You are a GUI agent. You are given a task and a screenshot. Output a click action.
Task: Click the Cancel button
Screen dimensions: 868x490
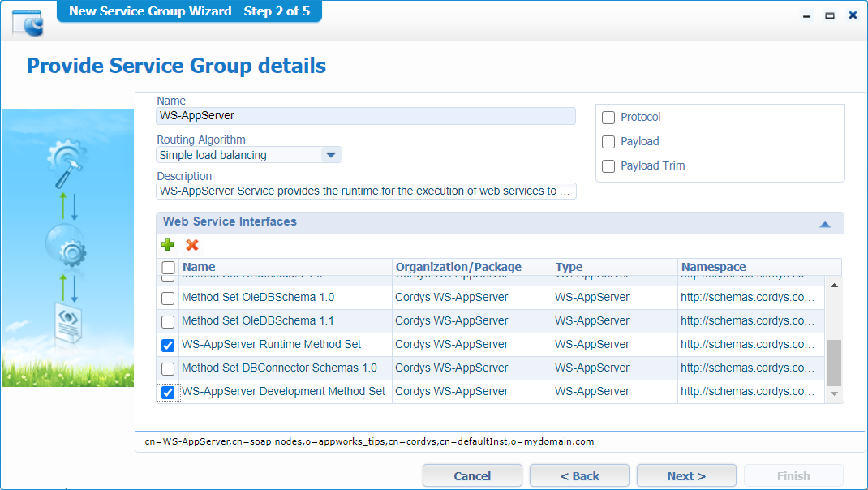pos(472,475)
